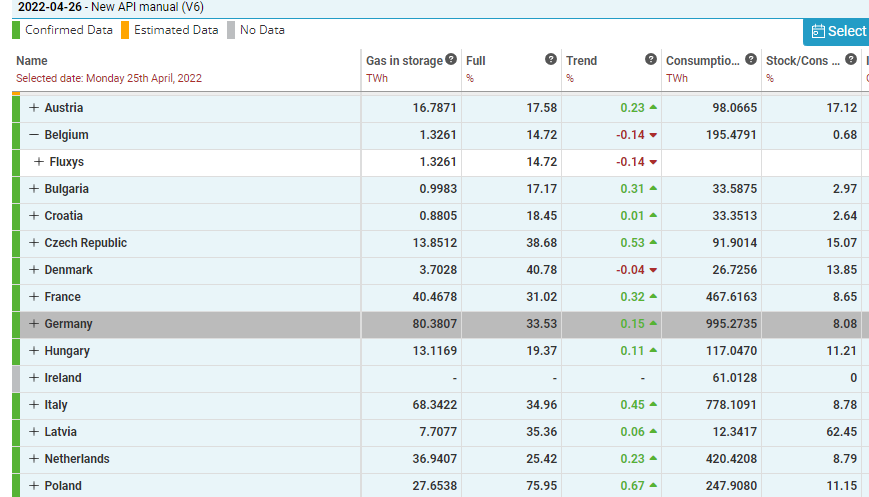Screen dimensions: 869x497
Task: Click Poland full percentage 75.95
Action: 541,486
